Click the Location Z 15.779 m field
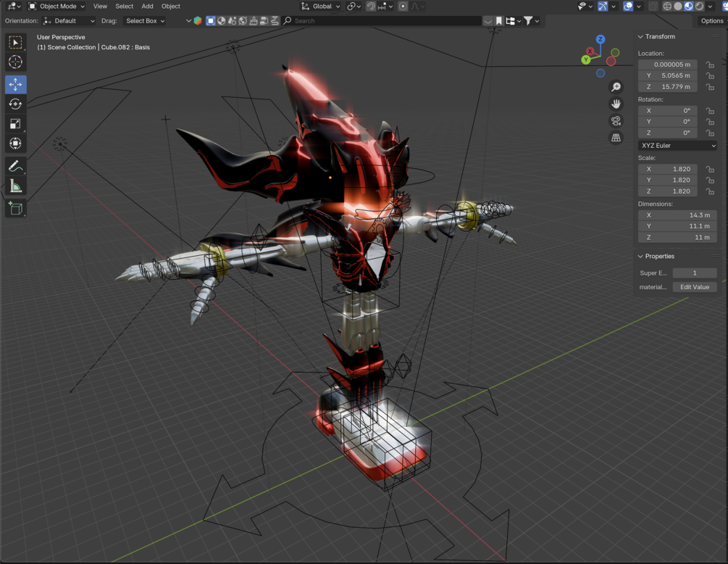This screenshot has width=728, height=564. 668,87
